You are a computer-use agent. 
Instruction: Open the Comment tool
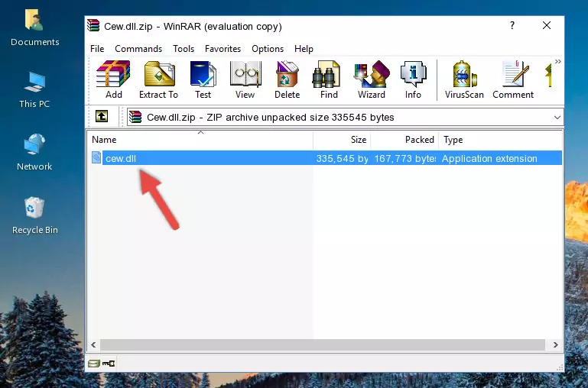pyautogui.click(x=513, y=79)
